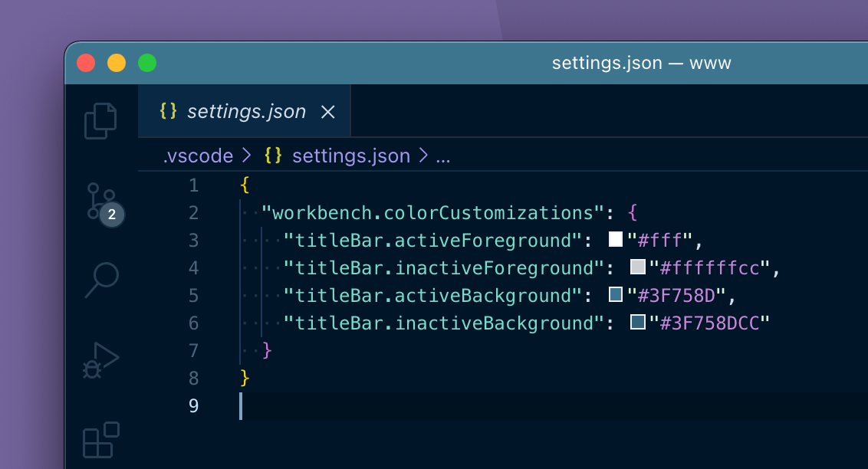Place cursor on empty line 9

[x=460, y=406]
